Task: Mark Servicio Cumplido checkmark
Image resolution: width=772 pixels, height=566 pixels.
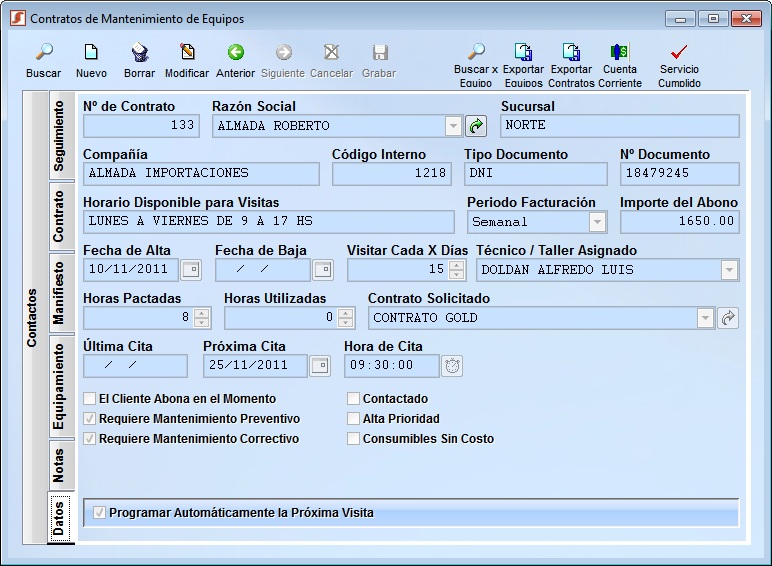Action: pyautogui.click(x=679, y=53)
